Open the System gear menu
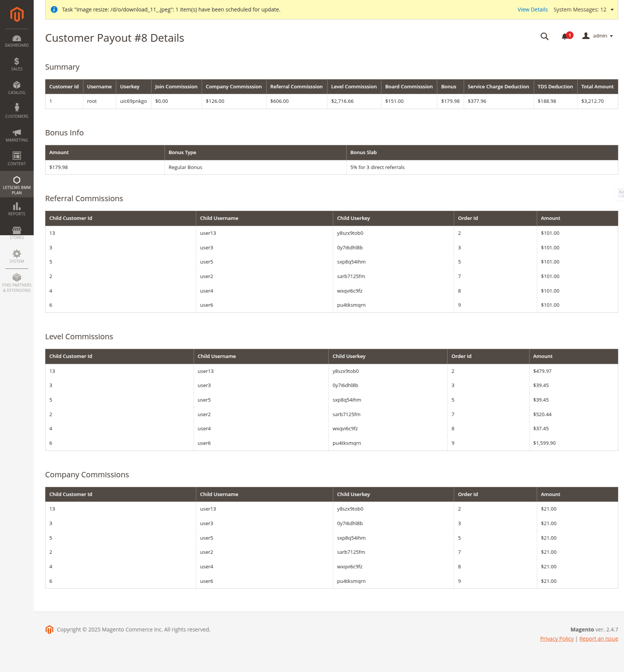Image resolution: width=624 pixels, height=672 pixels. click(x=16, y=256)
